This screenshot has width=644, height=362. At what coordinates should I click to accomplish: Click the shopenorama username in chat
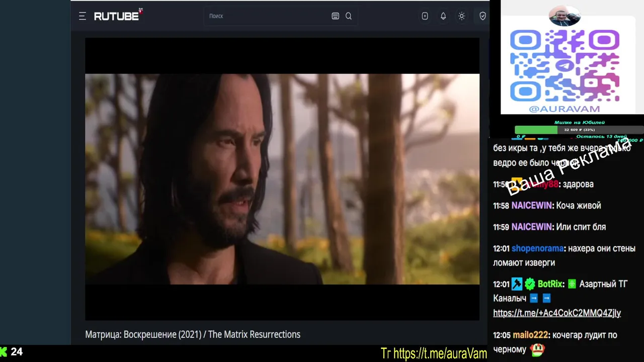pos(537,248)
